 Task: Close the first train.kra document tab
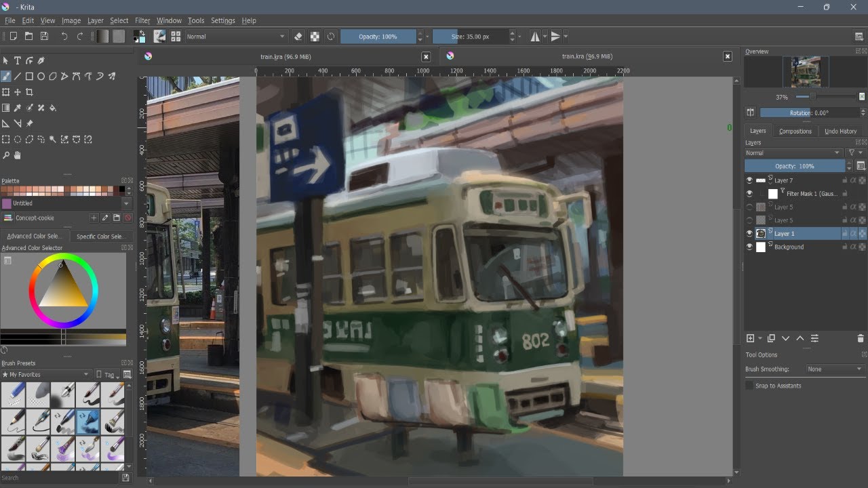tap(426, 57)
